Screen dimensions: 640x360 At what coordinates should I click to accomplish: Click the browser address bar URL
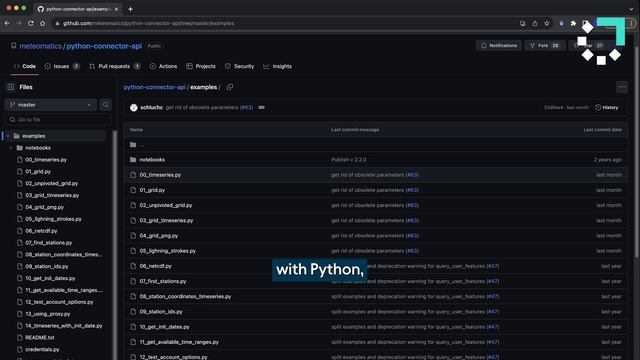[149, 23]
